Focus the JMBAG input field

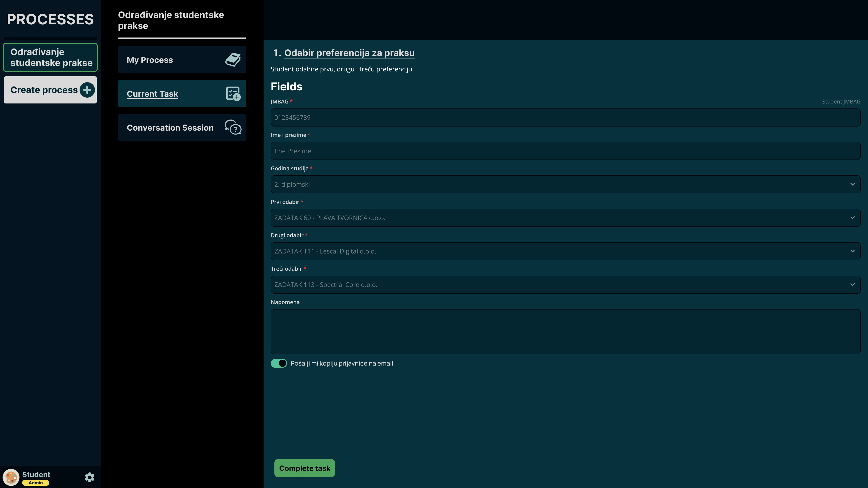coord(565,117)
